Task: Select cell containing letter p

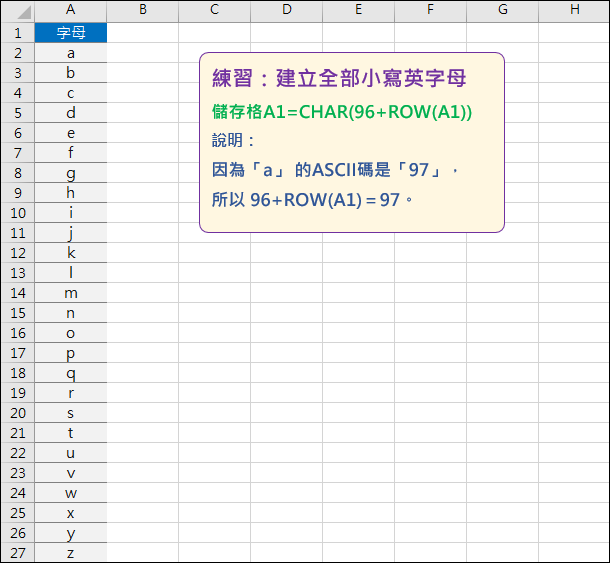Action: (70, 353)
